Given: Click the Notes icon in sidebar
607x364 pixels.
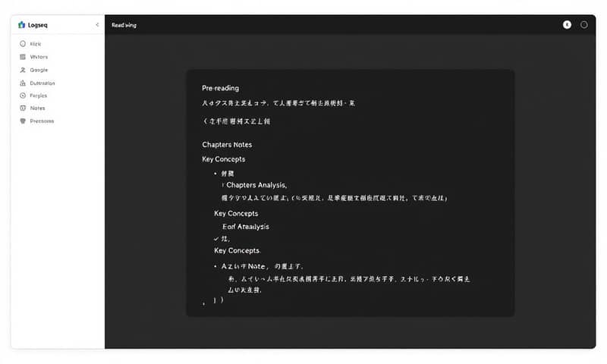Looking at the screenshot, I should click(x=22, y=108).
